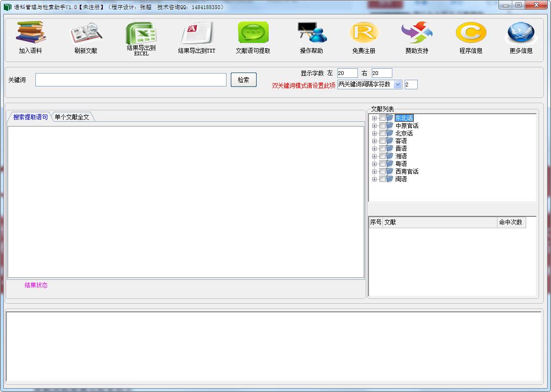Expand the 晋语 tree node
Viewport: 551px width, 392px height.
pyautogui.click(x=374, y=149)
